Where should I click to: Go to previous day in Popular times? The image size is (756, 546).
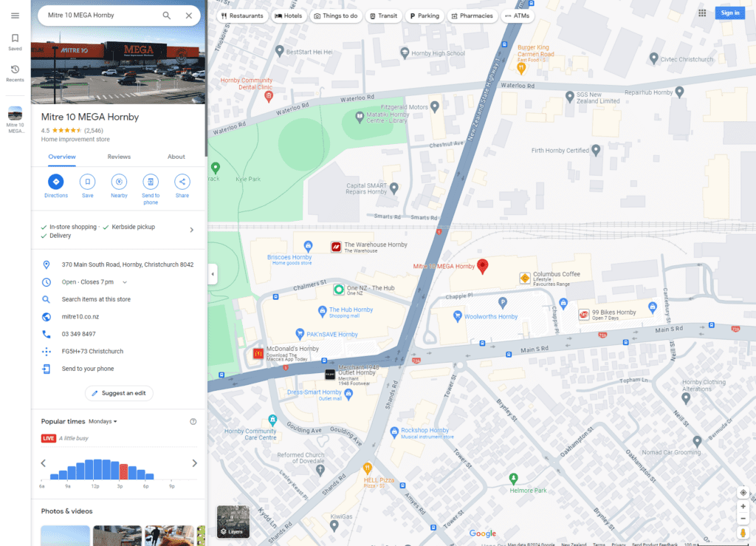(44, 463)
